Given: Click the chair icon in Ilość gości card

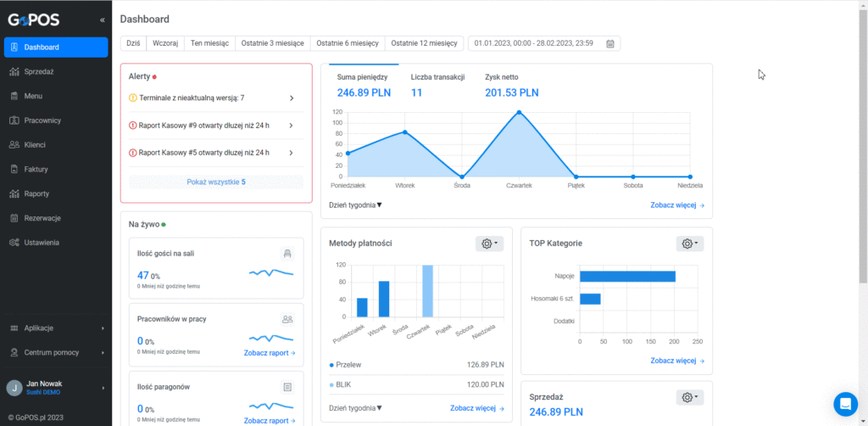Looking at the screenshot, I should click(287, 254).
